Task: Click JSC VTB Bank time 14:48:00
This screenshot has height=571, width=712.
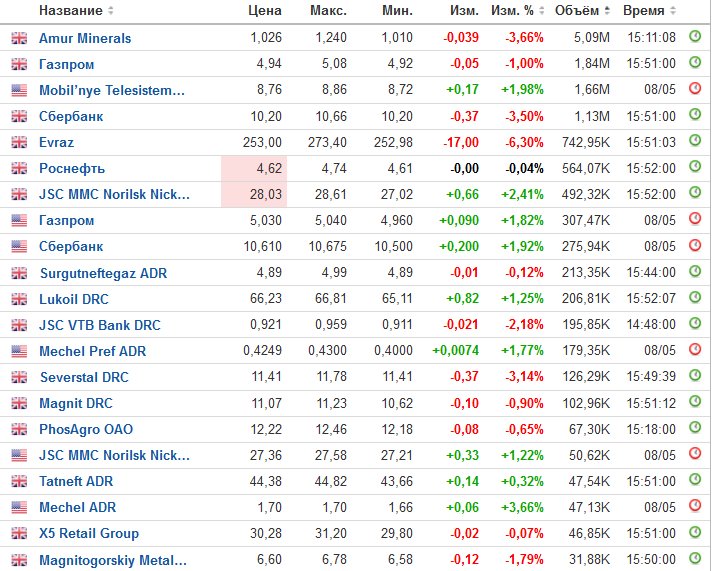Action: (651, 325)
